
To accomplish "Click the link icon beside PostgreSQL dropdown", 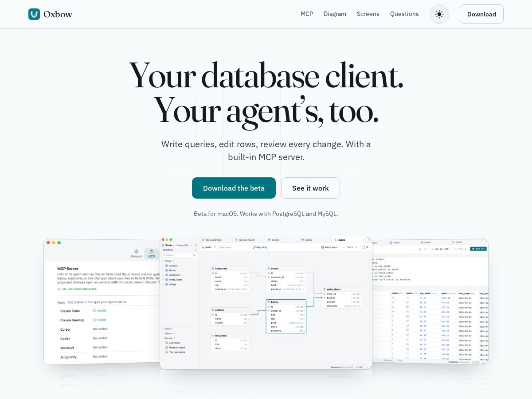I will [196, 245].
